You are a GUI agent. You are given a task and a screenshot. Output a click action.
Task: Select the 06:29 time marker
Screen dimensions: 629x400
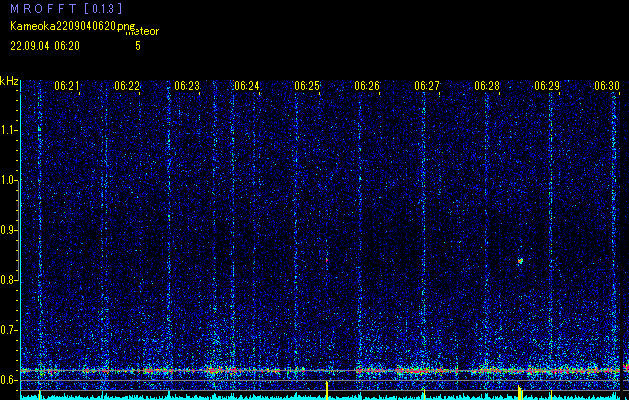pyautogui.click(x=547, y=85)
